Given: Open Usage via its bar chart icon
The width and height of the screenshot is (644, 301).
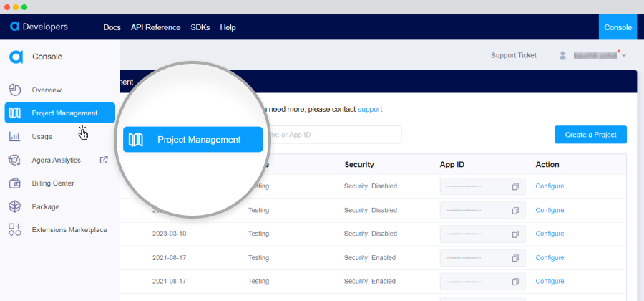Looking at the screenshot, I should (15, 136).
